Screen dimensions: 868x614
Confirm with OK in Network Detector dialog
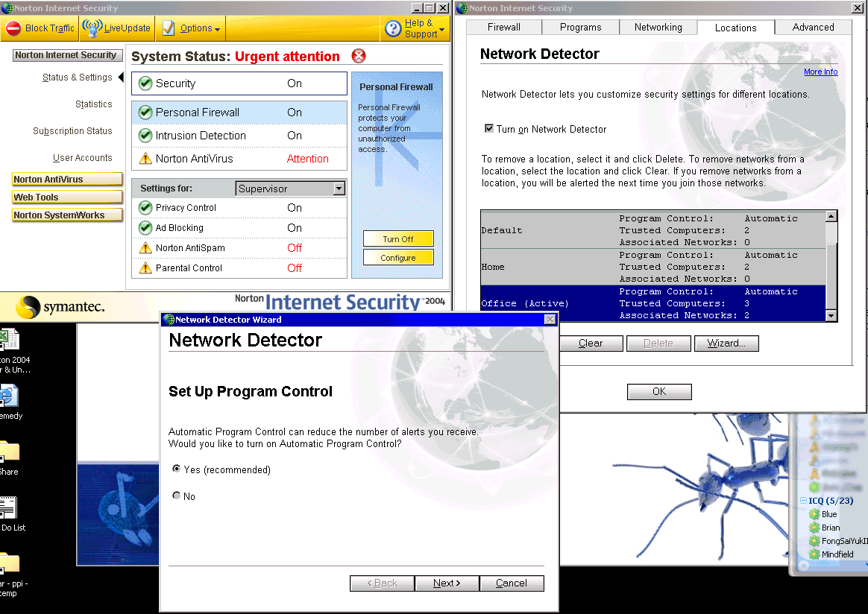pyautogui.click(x=658, y=392)
